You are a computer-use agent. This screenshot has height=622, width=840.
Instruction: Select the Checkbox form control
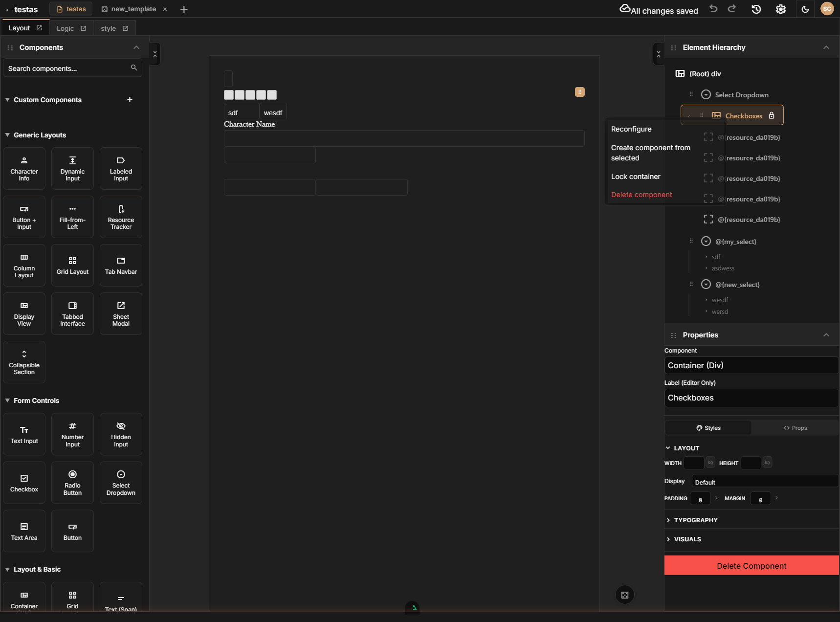[24, 482]
